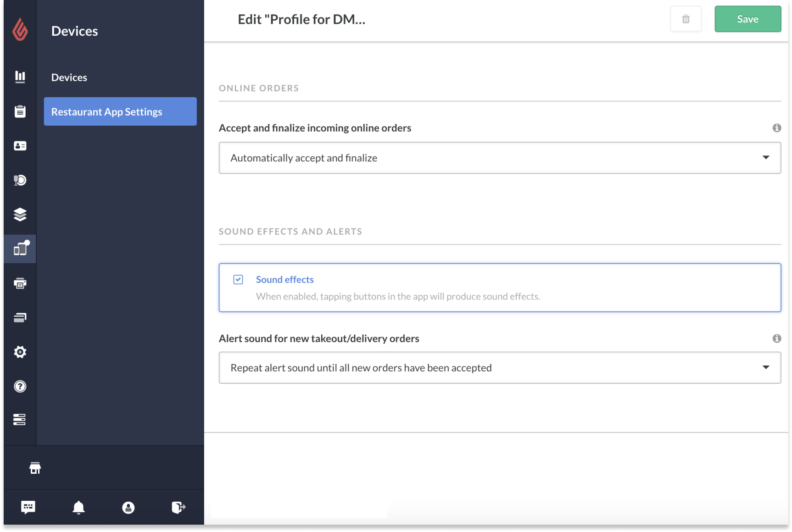Screen dimensions: 792x532
Task: Click the green Save button
Action: tap(747, 19)
